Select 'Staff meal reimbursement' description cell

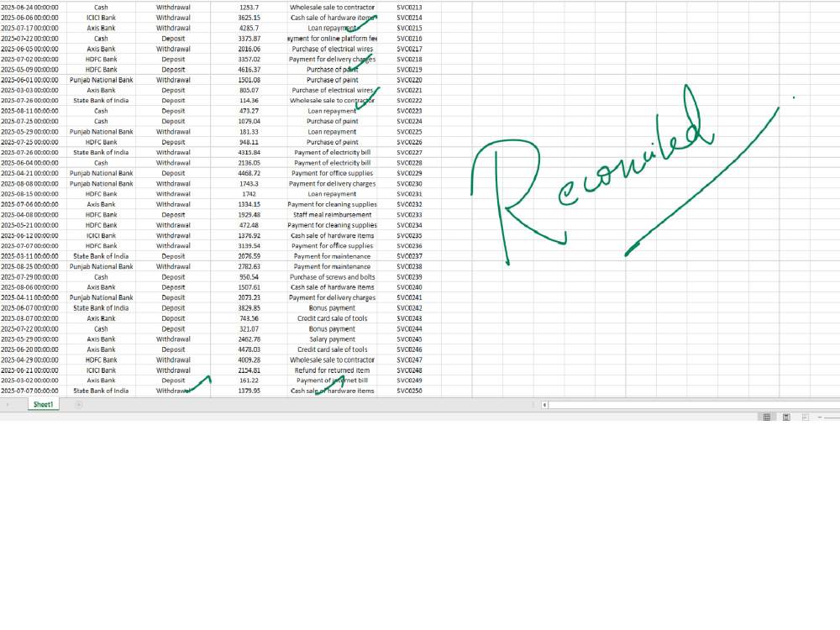tap(332, 215)
